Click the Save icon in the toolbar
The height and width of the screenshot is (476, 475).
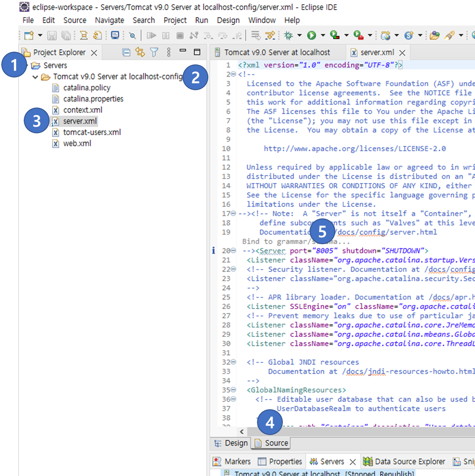pos(52,36)
